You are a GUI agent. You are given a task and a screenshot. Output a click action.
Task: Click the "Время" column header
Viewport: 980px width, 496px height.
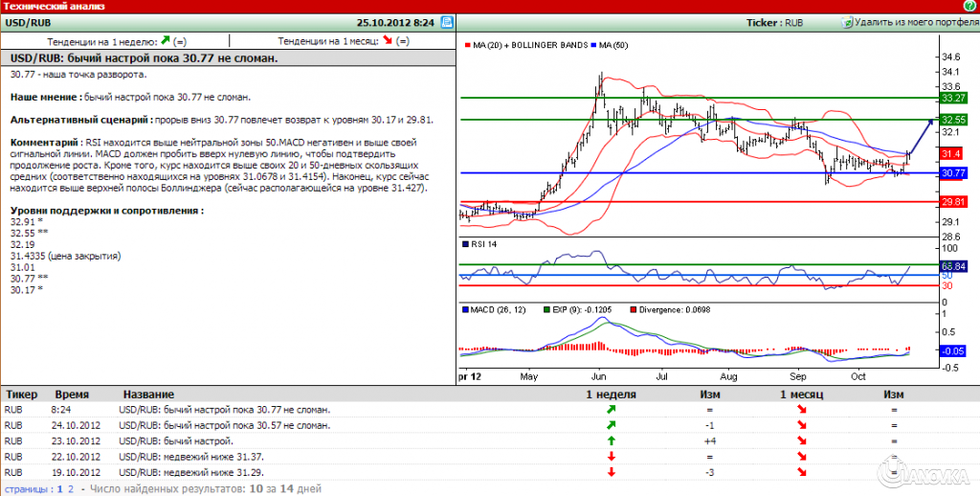73,395
